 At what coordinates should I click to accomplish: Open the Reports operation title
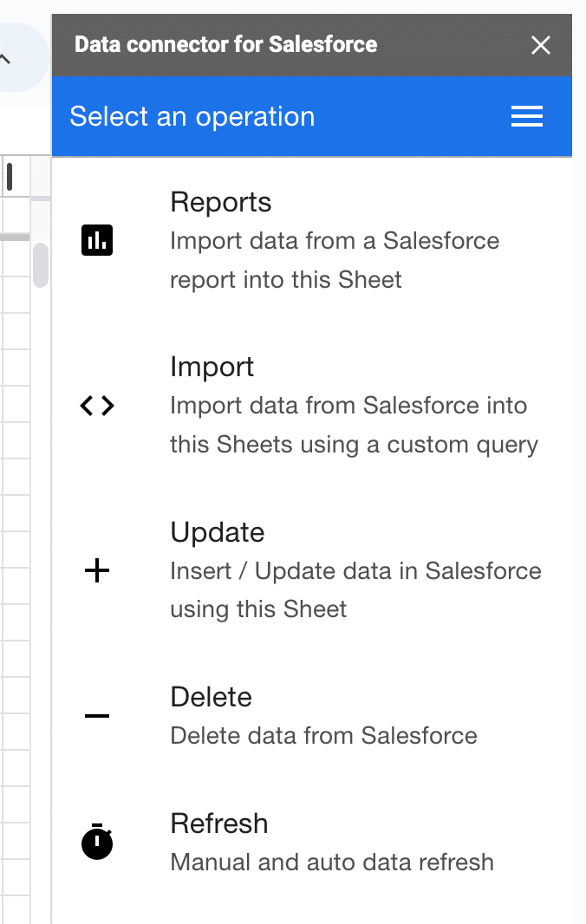[220, 202]
